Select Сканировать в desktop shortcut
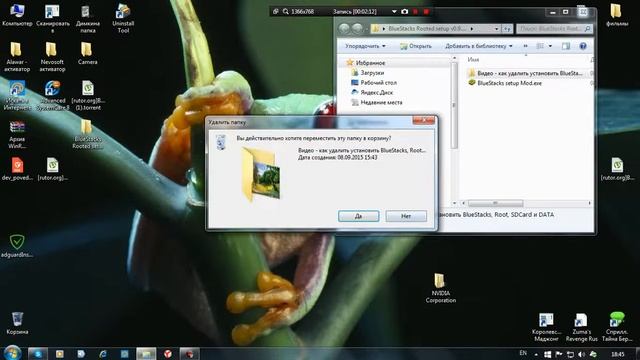 tap(53, 18)
